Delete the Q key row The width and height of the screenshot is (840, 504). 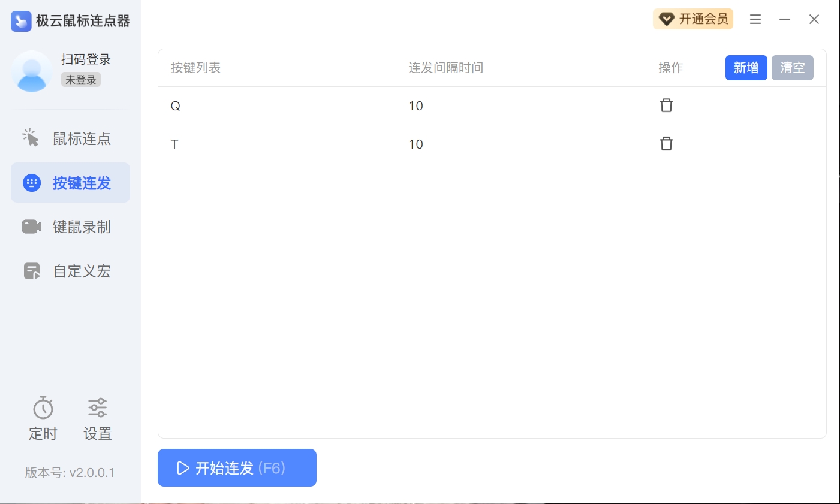tap(666, 105)
